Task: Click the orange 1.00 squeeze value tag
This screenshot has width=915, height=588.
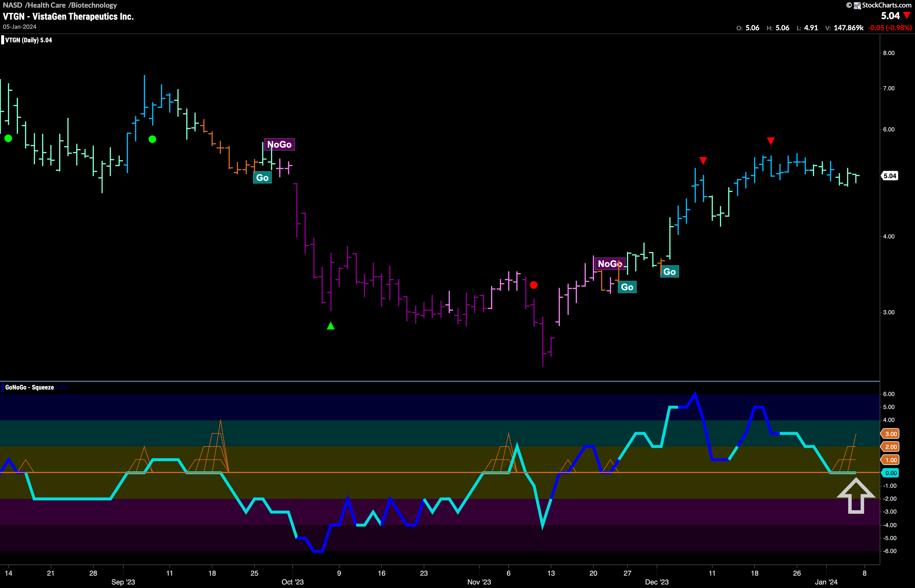Action: (x=890, y=460)
